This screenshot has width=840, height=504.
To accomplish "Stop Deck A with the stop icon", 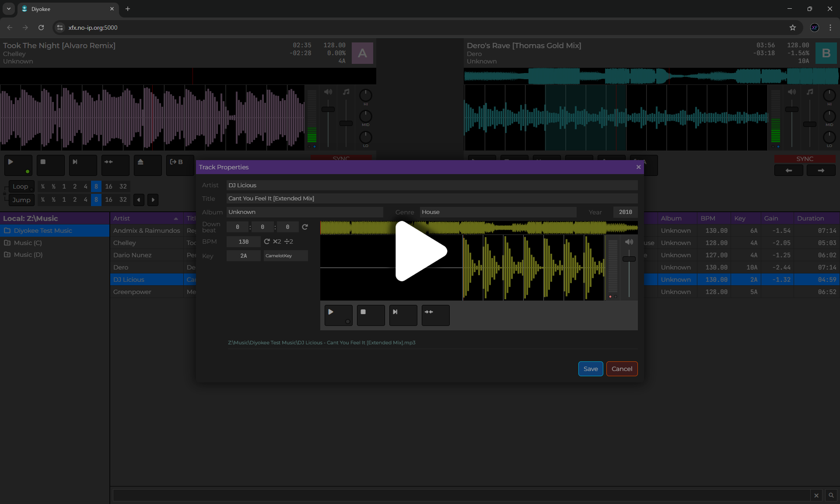I will tap(50, 165).
